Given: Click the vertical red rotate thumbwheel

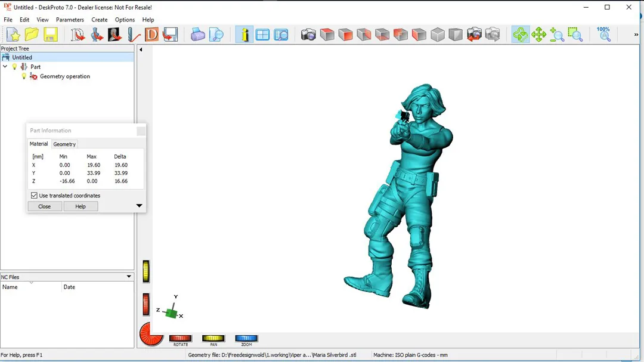Looking at the screenshot, I should click(146, 304).
